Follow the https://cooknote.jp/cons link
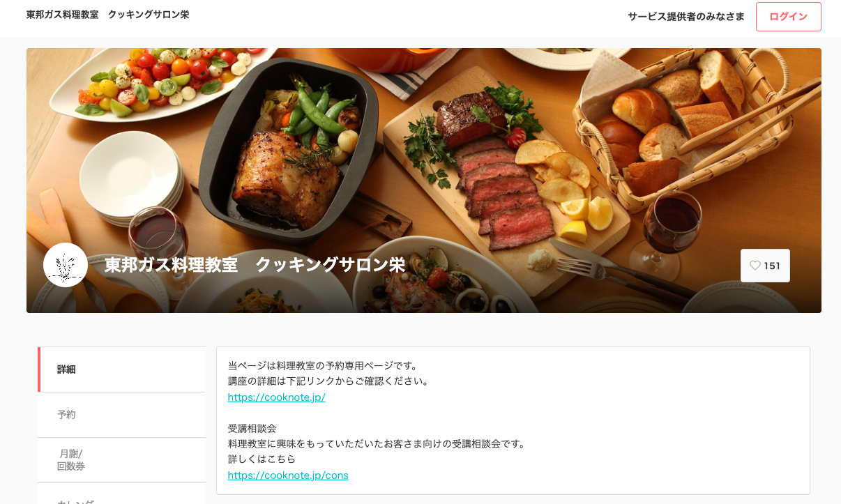Image resolution: width=841 pixels, height=504 pixels. (x=288, y=475)
